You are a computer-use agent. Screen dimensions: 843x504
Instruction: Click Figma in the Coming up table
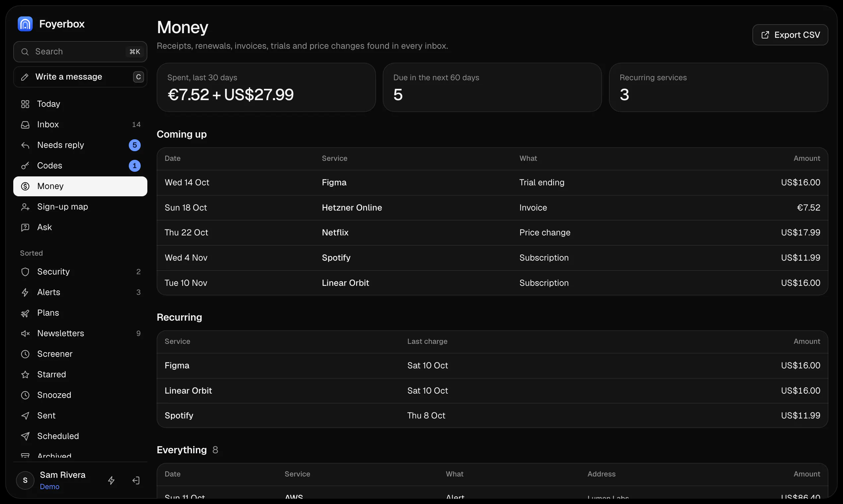pyautogui.click(x=334, y=182)
